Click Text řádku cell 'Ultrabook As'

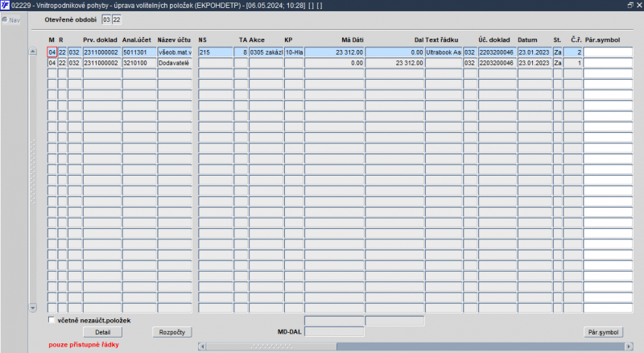444,52
